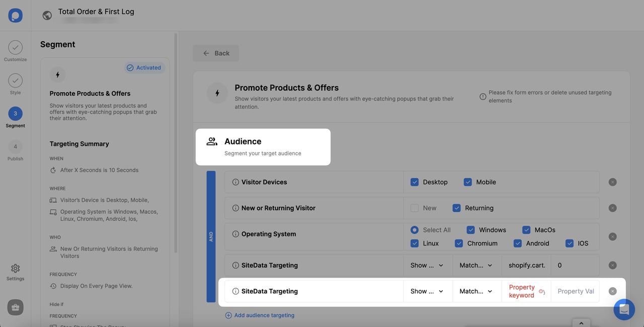The image size is (644, 327).
Task: Open Match dropdown in first SiteData row
Action: pyautogui.click(x=477, y=265)
